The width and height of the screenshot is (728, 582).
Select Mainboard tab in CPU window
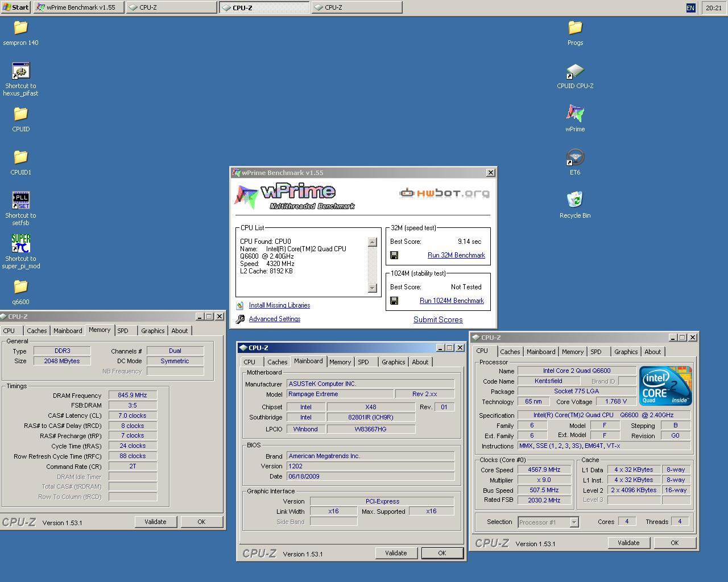(x=541, y=352)
